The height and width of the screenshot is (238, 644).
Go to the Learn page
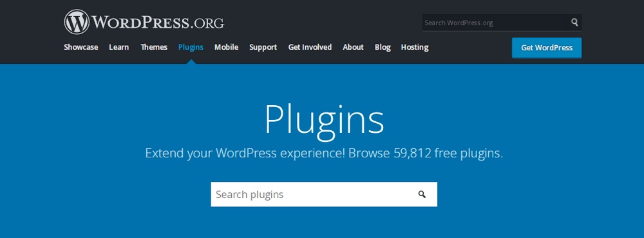click(x=118, y=47)
